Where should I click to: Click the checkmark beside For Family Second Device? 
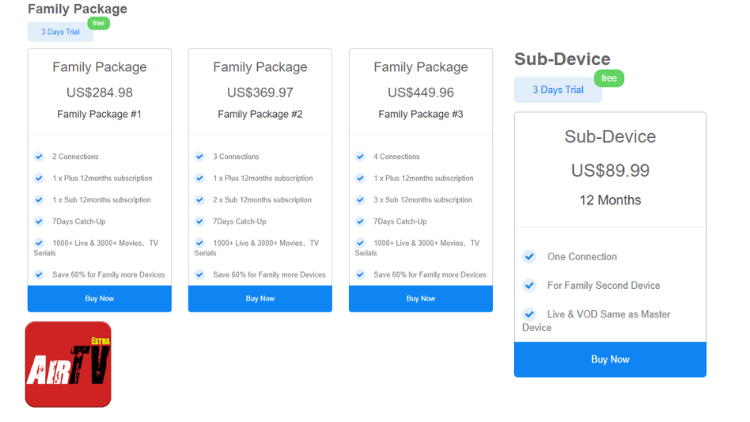[529, 285]
